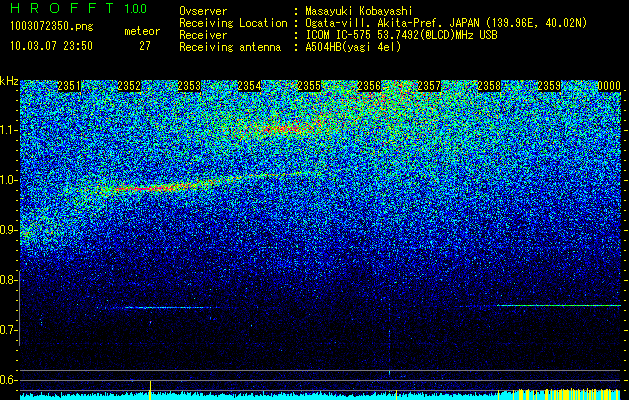Click the 2359 time marker
629x400 pixels.
click(549, 86)
